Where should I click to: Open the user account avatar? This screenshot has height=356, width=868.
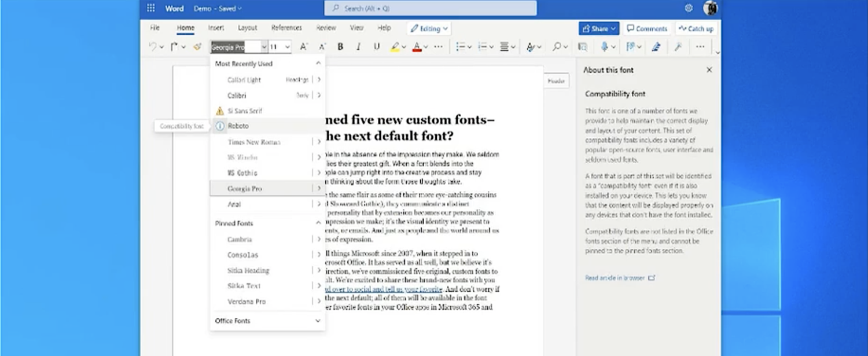coord(710,8)
